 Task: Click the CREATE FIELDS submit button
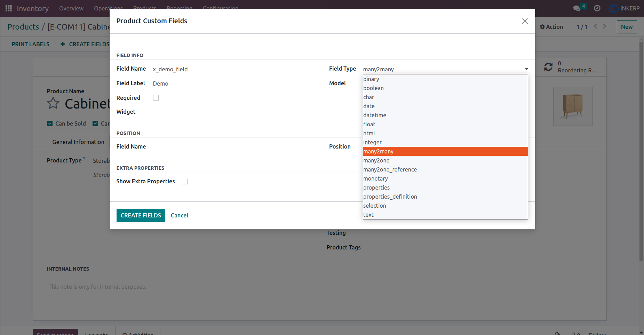141,215
